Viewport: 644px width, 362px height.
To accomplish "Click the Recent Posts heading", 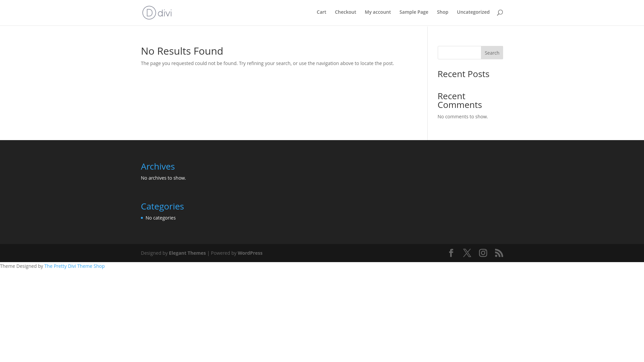I will coord(464,74).
